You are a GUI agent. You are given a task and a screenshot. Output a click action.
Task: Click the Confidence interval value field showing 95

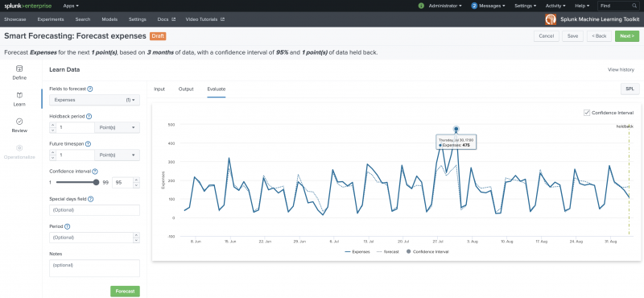122,183
